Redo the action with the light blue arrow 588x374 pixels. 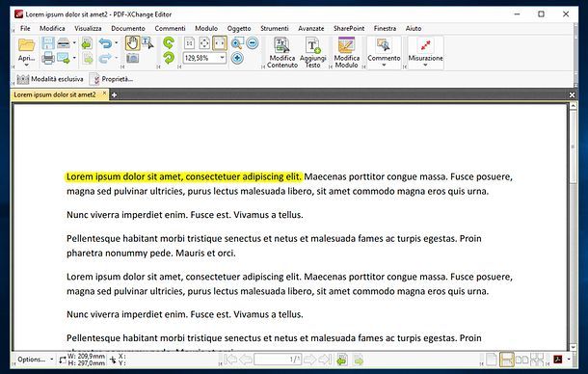pos(105,58)
